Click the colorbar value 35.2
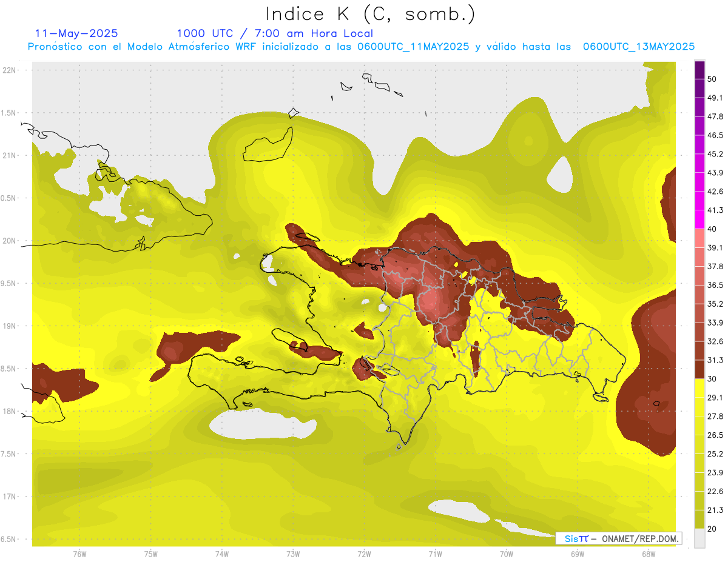728x562 pixels. tap(715, 304)
